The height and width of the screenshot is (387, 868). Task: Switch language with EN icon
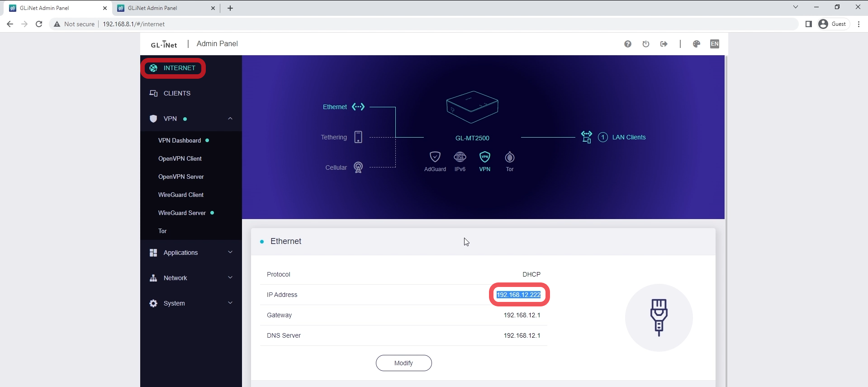click(x=715, y=44)
